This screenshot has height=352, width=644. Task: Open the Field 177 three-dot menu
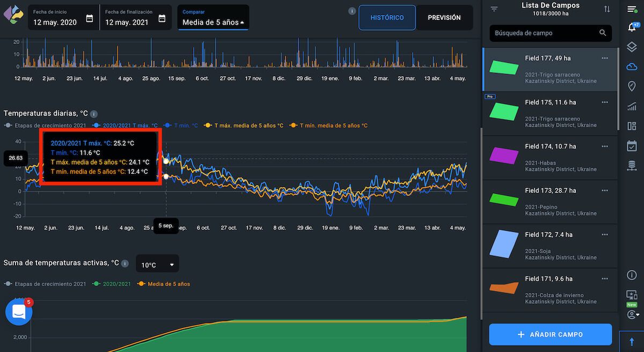[605, 58]
